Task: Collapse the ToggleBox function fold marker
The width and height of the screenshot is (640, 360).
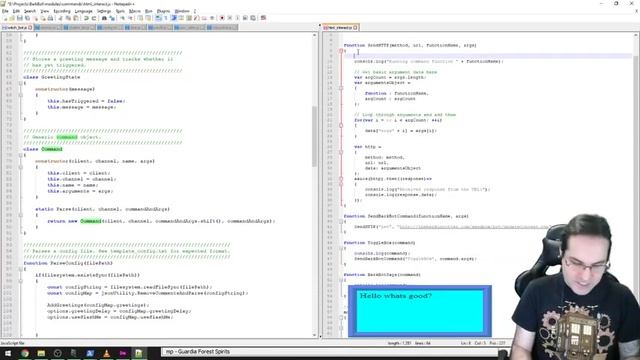Action: coord(341,248)
